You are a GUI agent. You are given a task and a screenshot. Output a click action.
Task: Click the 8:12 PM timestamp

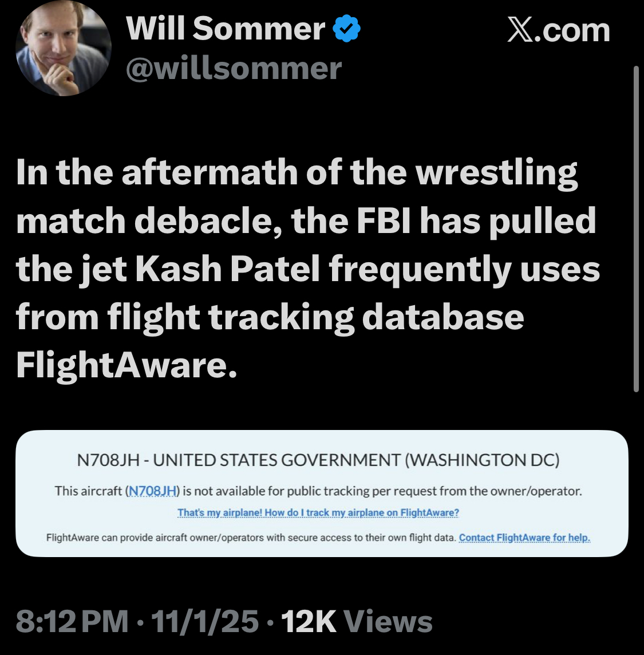pyautogui.click(x=72, y=621)
